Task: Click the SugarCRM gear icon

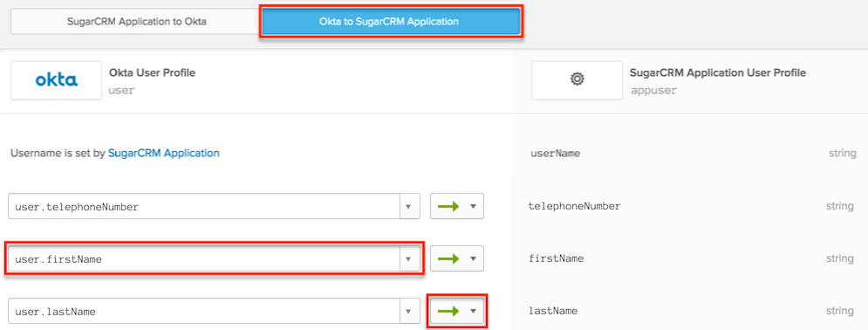Action: (x=577, y=80)
